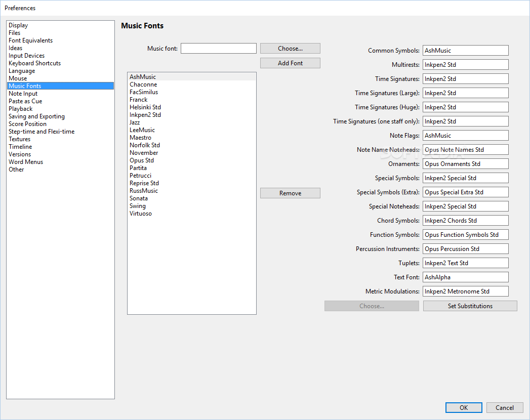Viewport: 530px width, 420px height.
Task: Click the Chord Symbols font field
Action: tap(465, 221)
